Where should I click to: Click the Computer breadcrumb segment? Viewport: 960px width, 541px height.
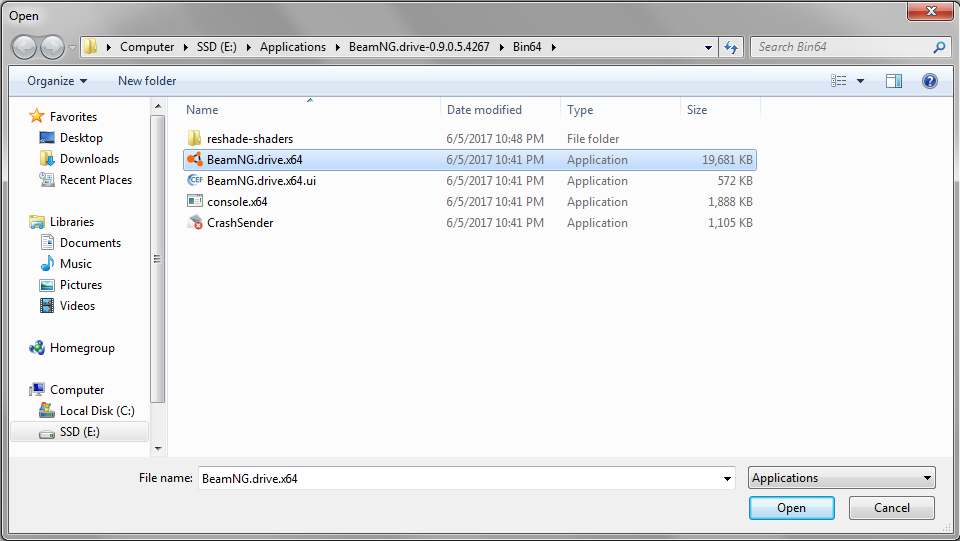coord(147,47)
